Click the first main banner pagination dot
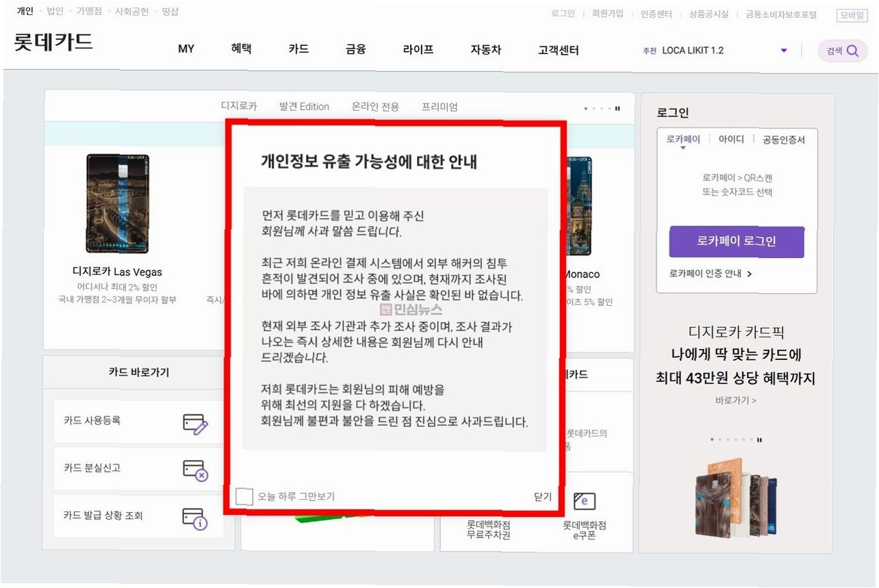Viewport: 879px width, 588px height. [585, 108]
